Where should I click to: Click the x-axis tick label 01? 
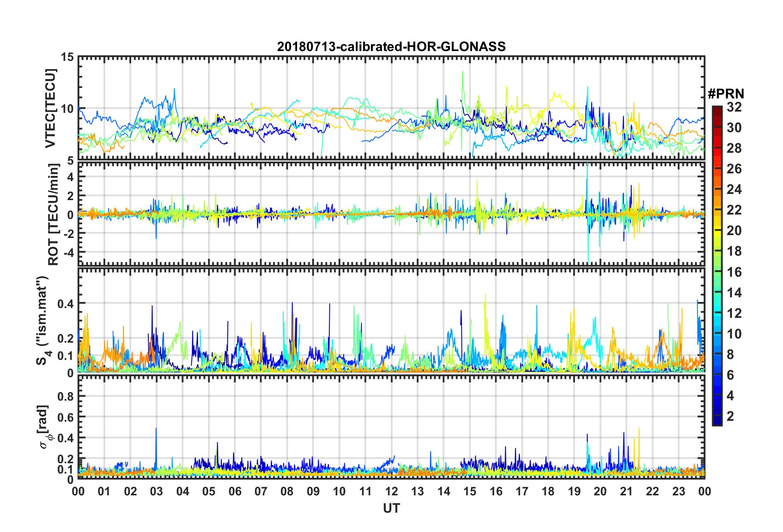(x=104, y=492)
